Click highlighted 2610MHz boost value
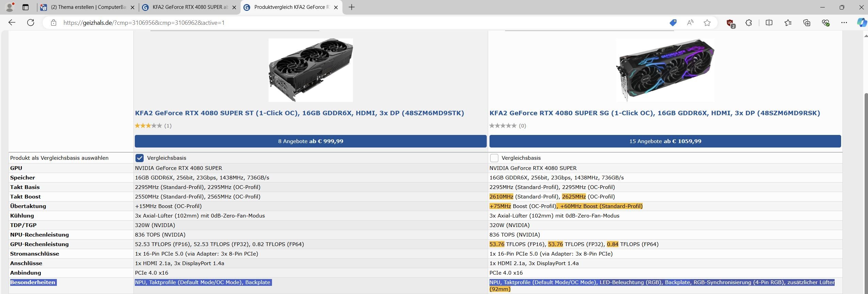868x294 pixels. coord(501,197)
